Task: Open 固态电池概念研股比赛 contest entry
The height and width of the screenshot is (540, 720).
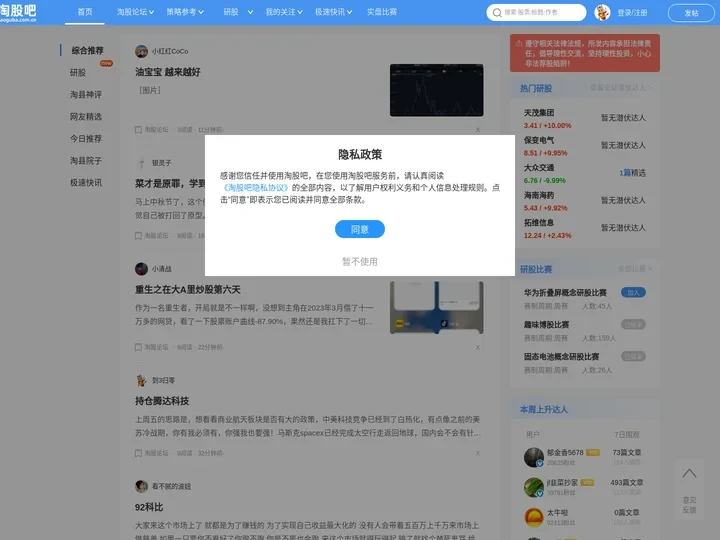Action: pos(562,357)
